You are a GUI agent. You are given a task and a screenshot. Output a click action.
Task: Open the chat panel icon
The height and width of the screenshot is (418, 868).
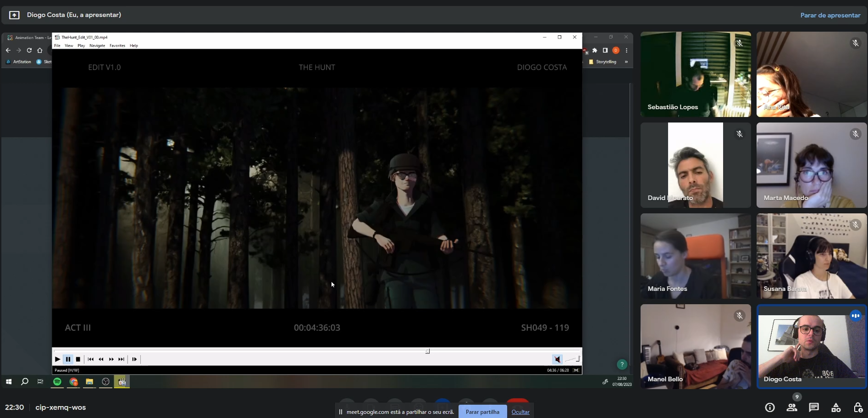point(814,407)
